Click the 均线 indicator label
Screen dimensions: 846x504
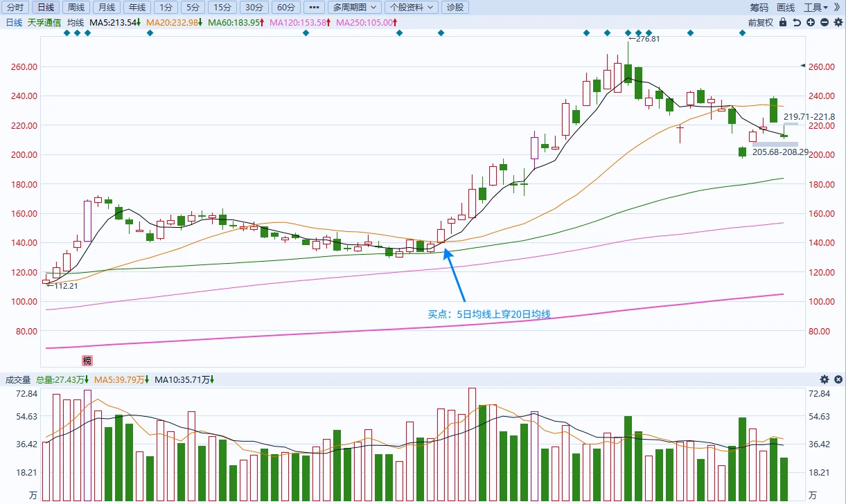[76, 22]
